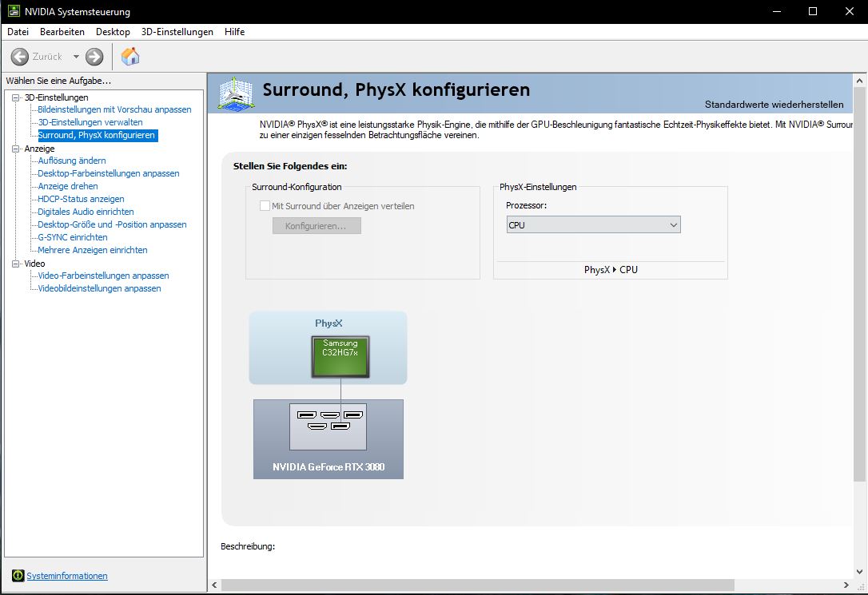
Task: Open Bildeinstellungen mit Vorschau anpassen
Action: point(114,109)
